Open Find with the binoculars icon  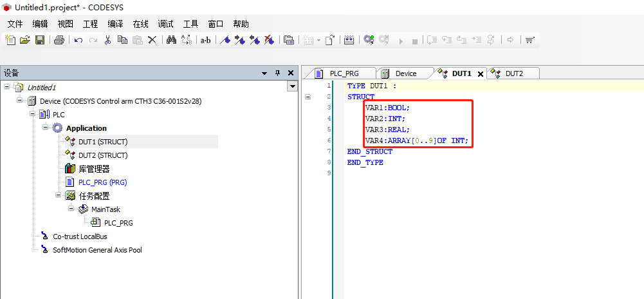click(171, 40)
